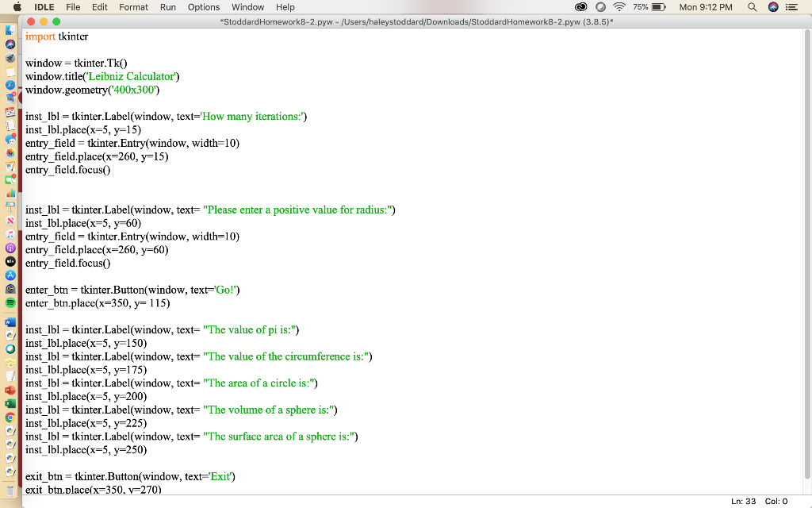Open the Wi-Fi menu bar icon

(x=619, y=7)
